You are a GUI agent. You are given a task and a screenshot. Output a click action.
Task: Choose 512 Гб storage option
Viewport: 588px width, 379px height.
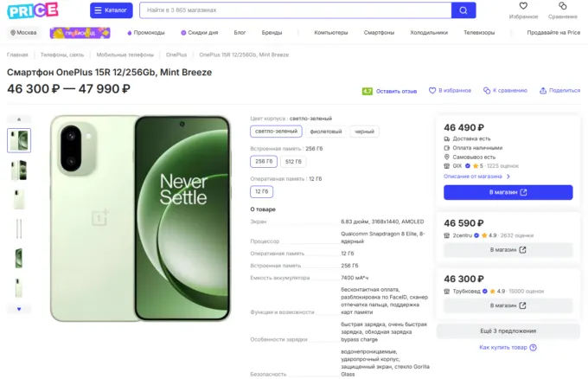tap(293, 161)
